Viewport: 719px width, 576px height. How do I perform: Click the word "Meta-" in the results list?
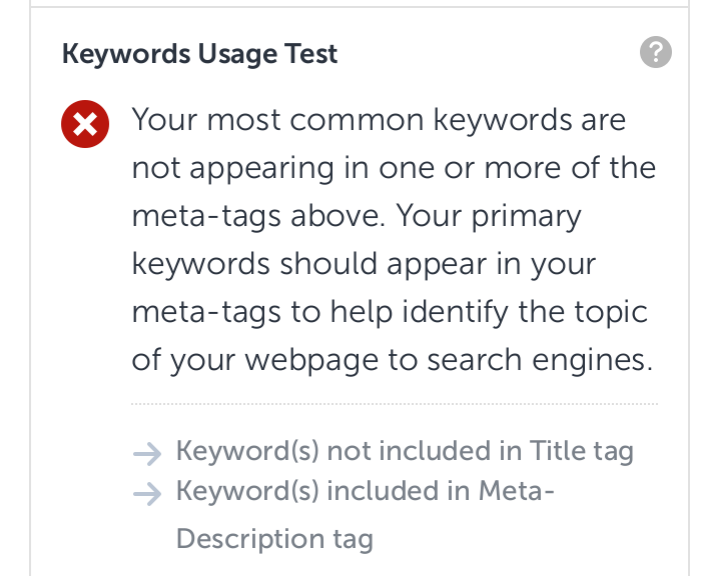[x=517, y=492]
